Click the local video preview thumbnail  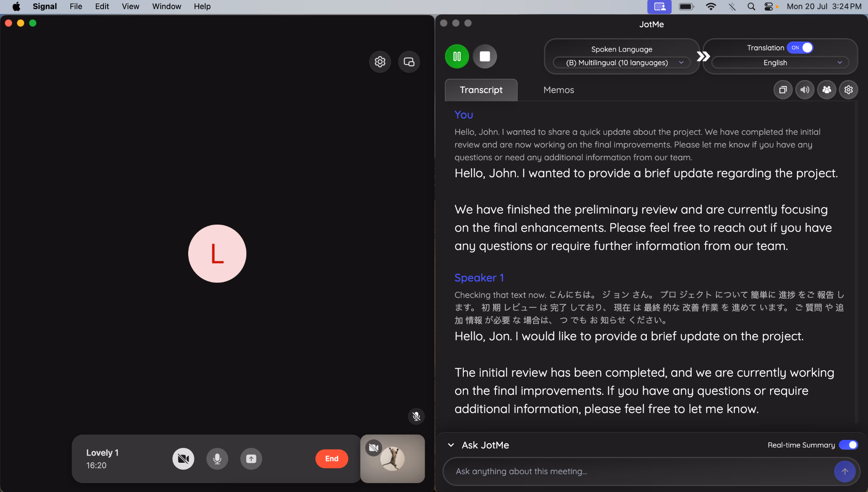(392, 459)
